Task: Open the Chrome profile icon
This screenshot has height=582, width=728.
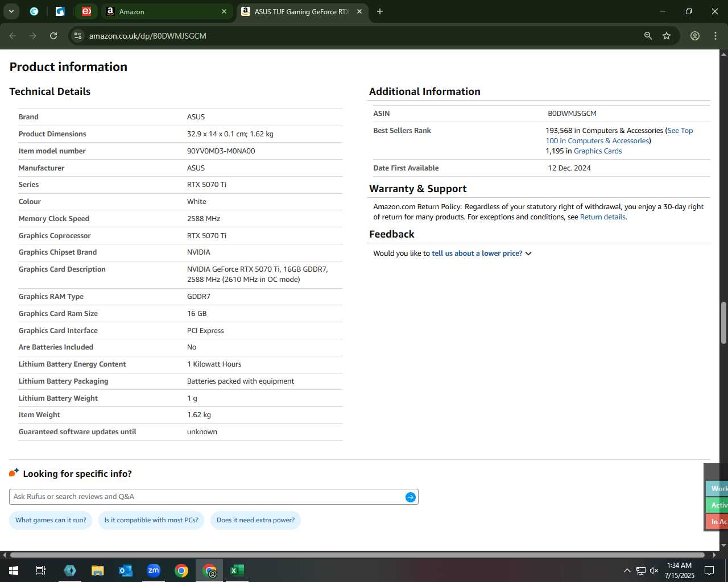Action: (695, 36)
